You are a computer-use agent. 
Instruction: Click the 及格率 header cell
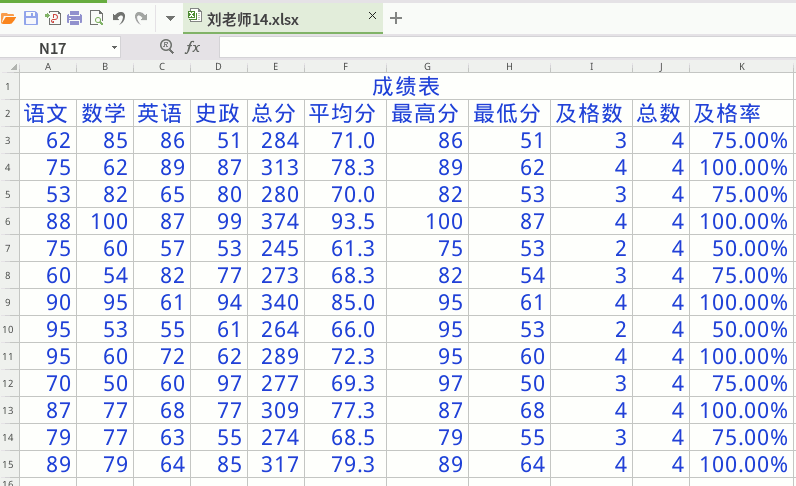(x=742, y=113)
